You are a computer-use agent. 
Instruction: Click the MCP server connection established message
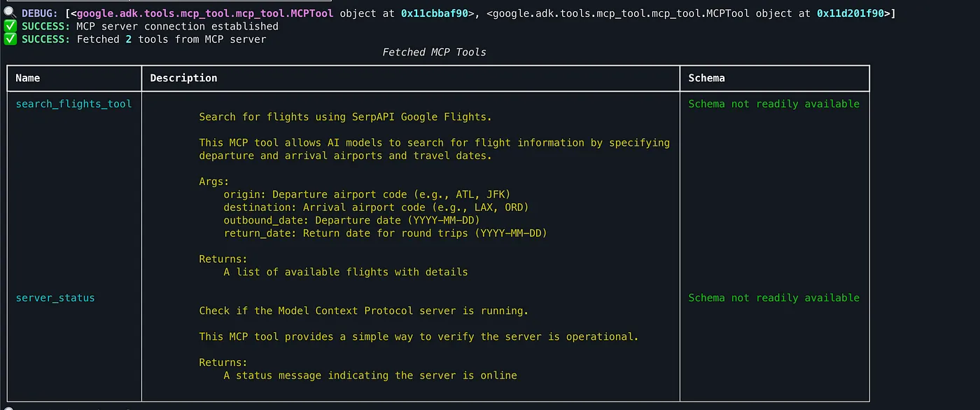pos(177,26)
